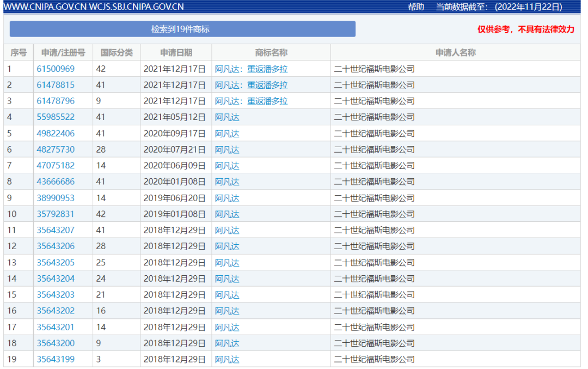Open 阿凡达 trademark in row 19
The width and height of the screenshot is (588, 369).
click(x=227, y=360)
